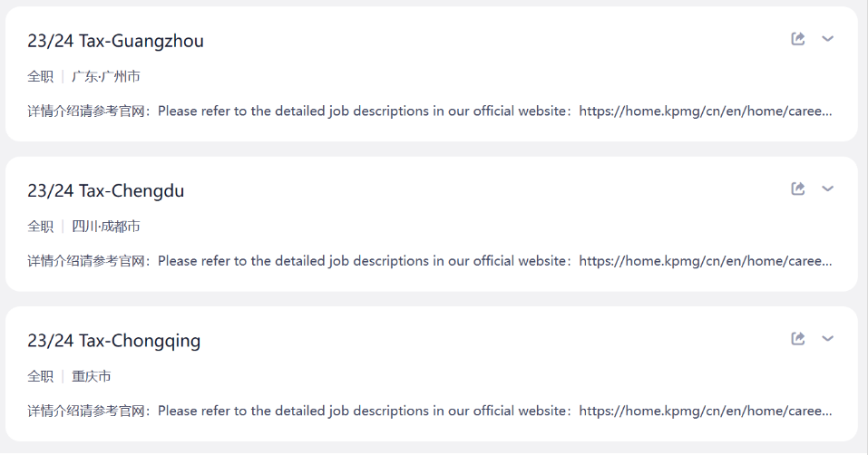Select the 重庆市 location label
The width and height of the screenshot is (868, 455).
coord(92,376)
